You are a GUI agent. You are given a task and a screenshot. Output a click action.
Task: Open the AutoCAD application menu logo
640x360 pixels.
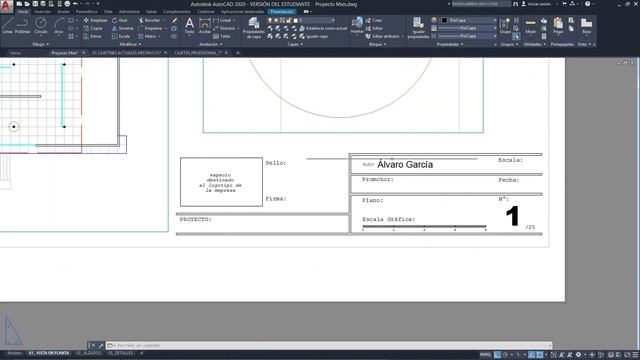click(x=6, y=6)
